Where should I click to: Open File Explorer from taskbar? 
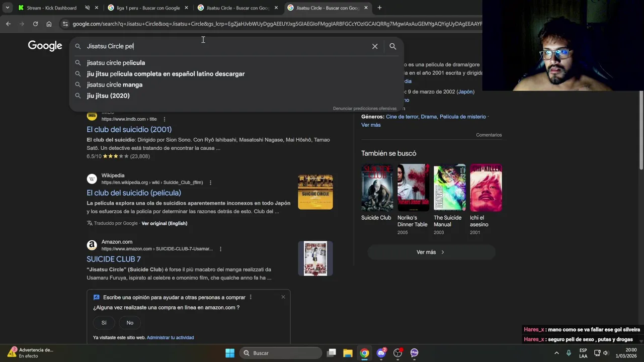(348, 353)
